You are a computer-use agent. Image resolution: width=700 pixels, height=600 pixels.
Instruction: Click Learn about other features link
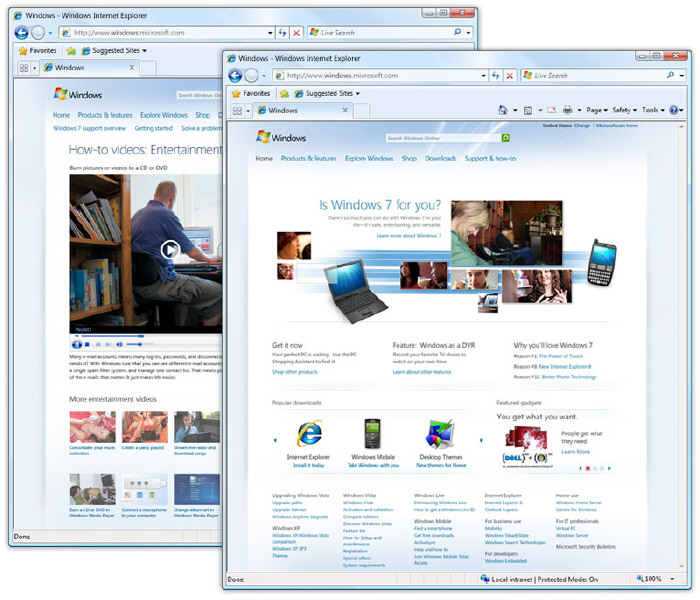422,372
